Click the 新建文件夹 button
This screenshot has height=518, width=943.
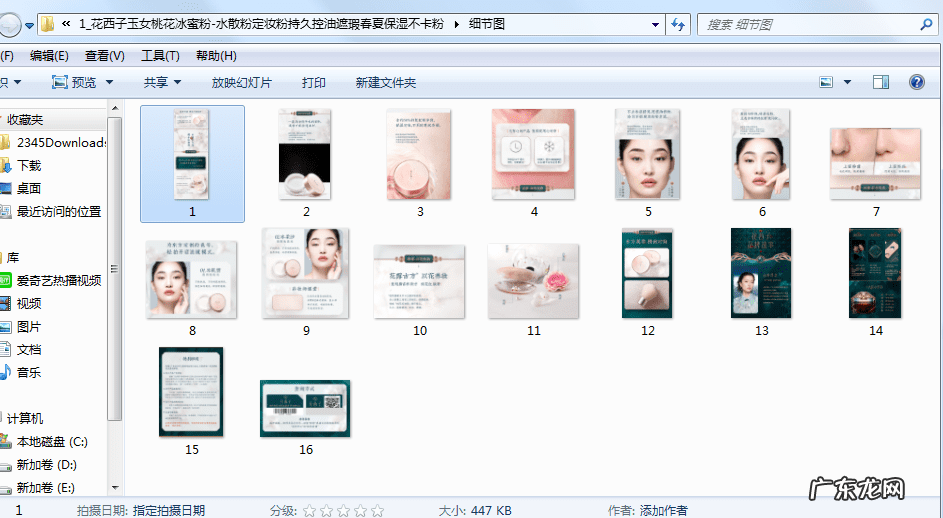[x=385, y=83]
